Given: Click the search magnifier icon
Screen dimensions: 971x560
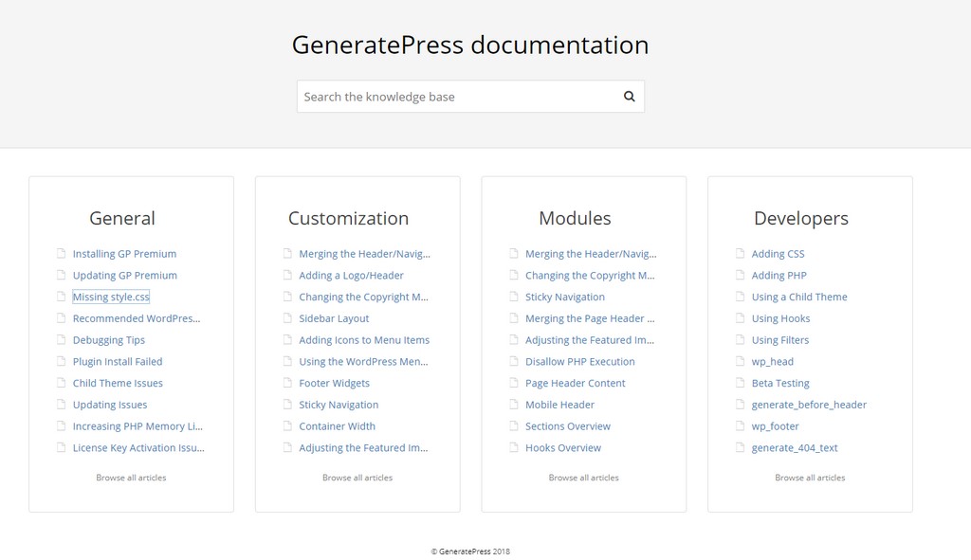Looking at the screenshot, I should pyautogui.click(x=630, y=97).
